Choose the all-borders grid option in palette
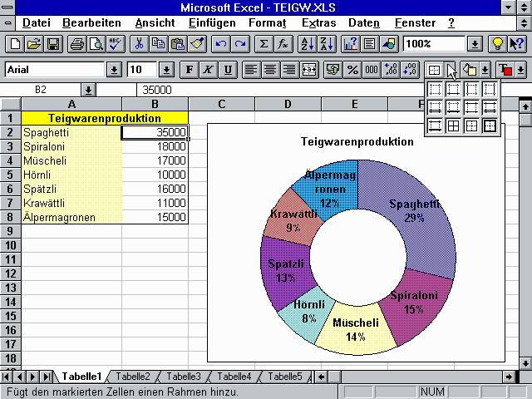The width and height of the screenshot is (532, 399). 453,126
